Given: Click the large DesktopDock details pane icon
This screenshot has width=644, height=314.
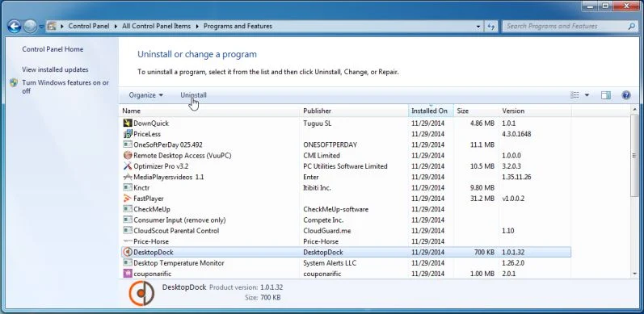Looking at the screenshot, I should [x=141, y=293].
